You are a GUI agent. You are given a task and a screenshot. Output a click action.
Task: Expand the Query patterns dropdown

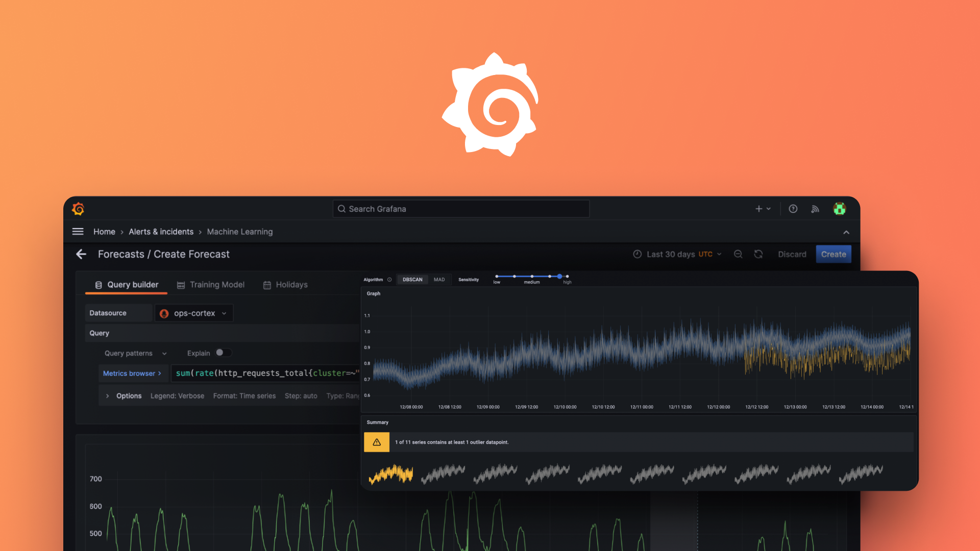coord(135,353)
